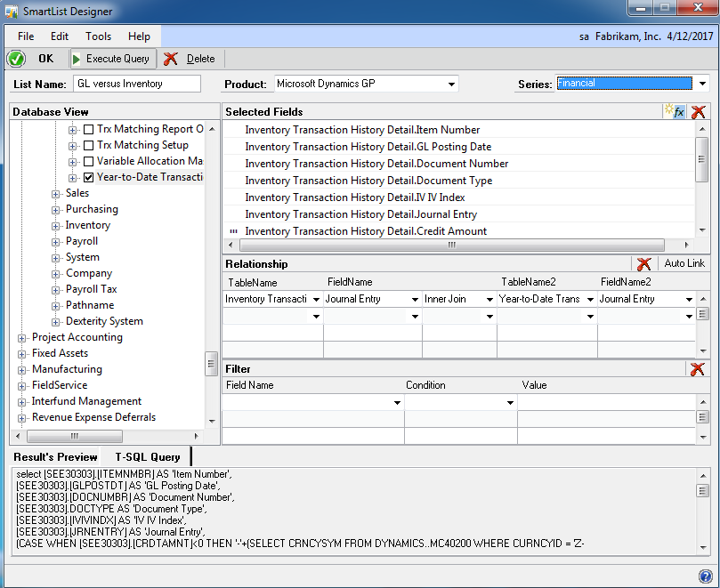Viewport: 720px width, 588px height.
Task: Click the green OK checkmark icon
Action: [x=17, y=59]
